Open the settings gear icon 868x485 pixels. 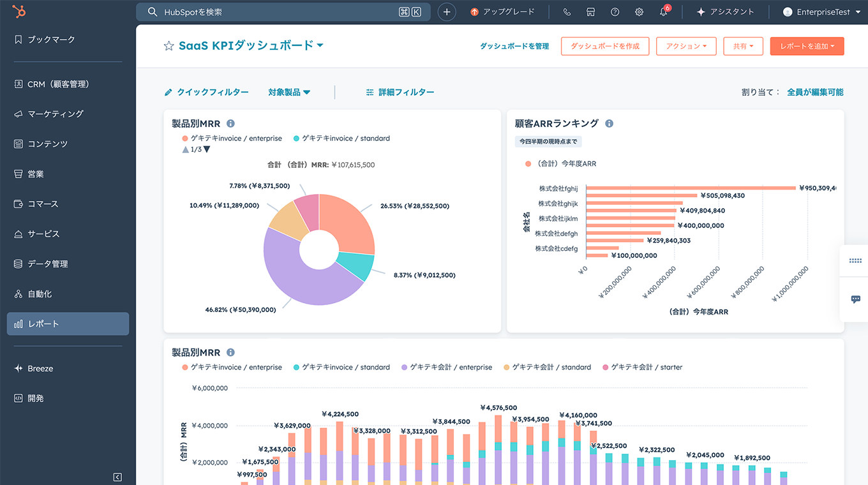[639, 12]
